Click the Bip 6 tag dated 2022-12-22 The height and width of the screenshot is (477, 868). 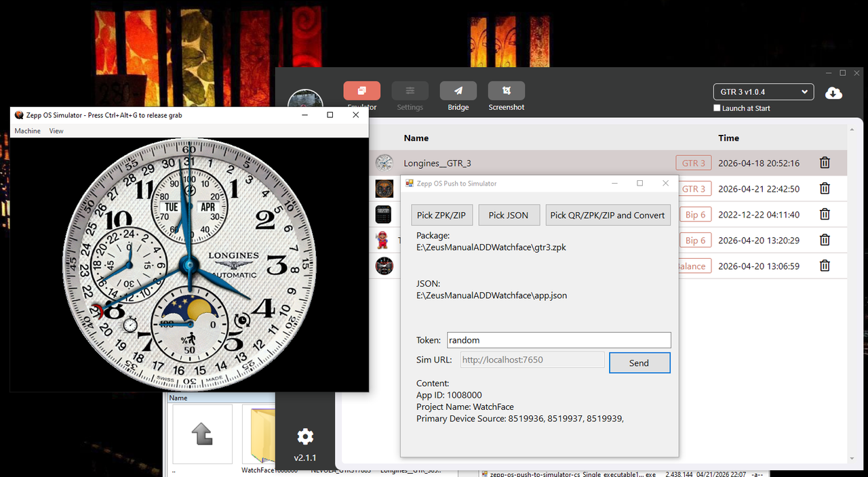[696, 214]
